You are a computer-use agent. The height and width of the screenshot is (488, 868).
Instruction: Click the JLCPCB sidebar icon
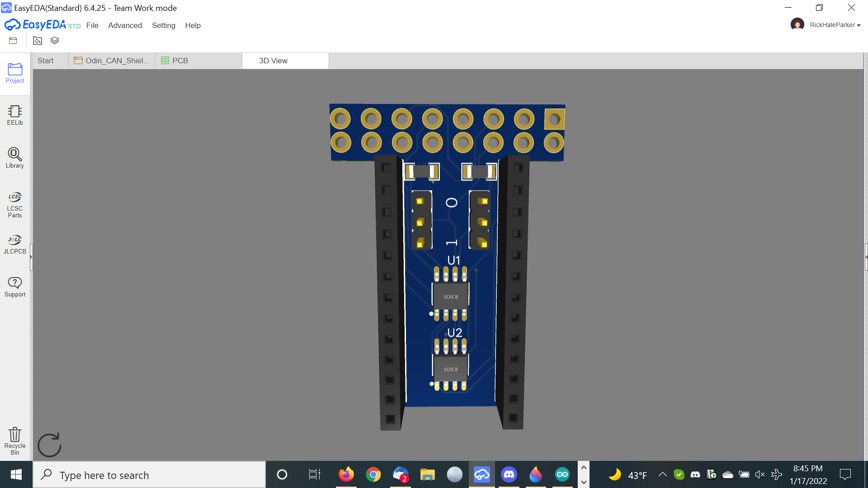click(15, 244)
